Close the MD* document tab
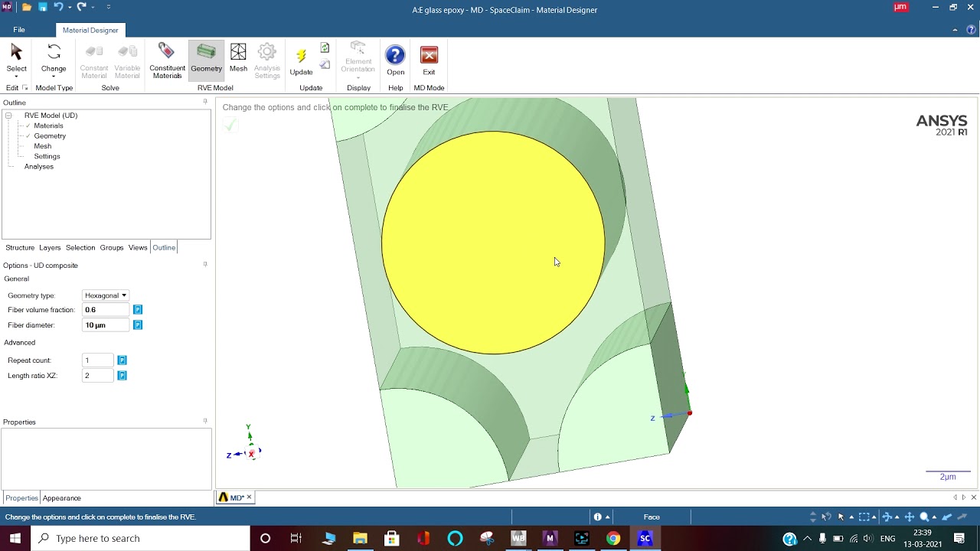The height and width of the screenshot is (551, 980). 249,497
